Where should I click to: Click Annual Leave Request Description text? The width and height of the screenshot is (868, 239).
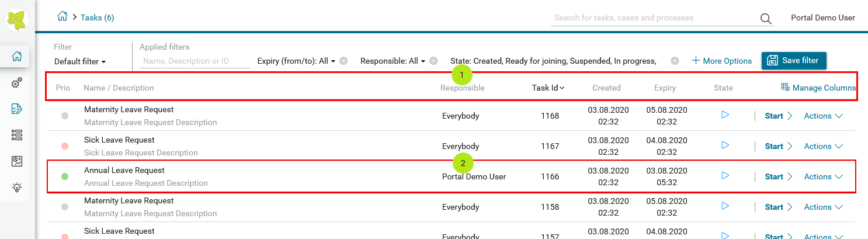[x=146, y=183]
